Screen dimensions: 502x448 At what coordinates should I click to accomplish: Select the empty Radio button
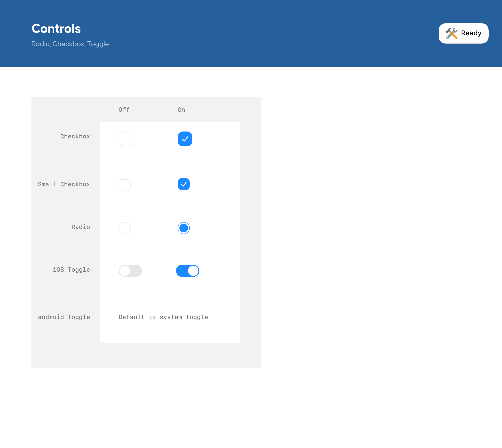click(x=125, y=228)
